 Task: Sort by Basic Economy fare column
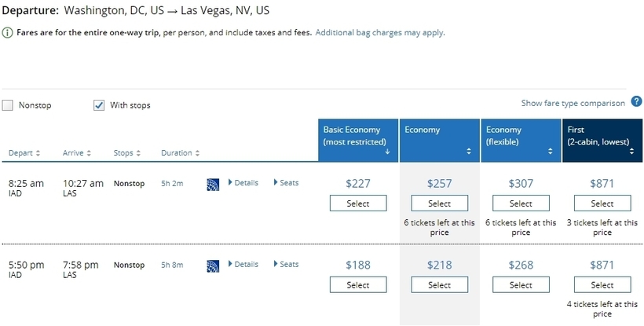358,141
